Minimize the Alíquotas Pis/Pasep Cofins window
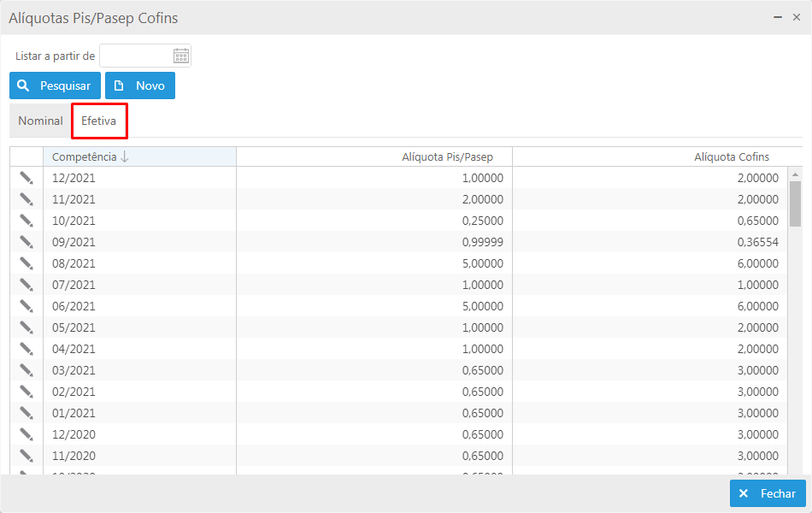This screenshot has height=513, width=812. click(x=777, y=18)
